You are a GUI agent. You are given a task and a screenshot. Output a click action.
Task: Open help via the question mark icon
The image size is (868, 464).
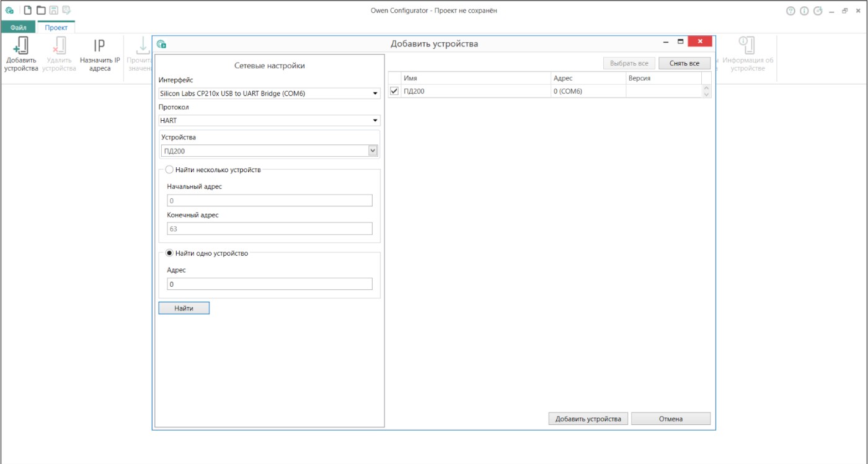tap(790, 11)
